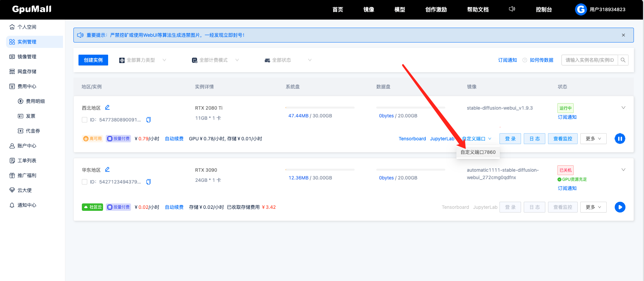Click system disk progress bar of RTX 3090
Image resolution: width=644 pixels, height=281 pixels.
(x=320, y=170)
